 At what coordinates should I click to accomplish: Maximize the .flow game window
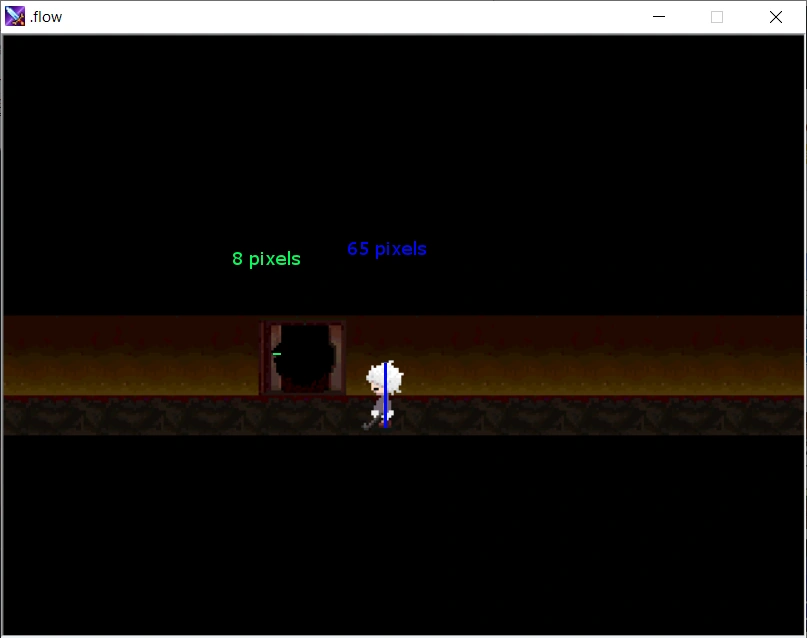pos(717,17)
